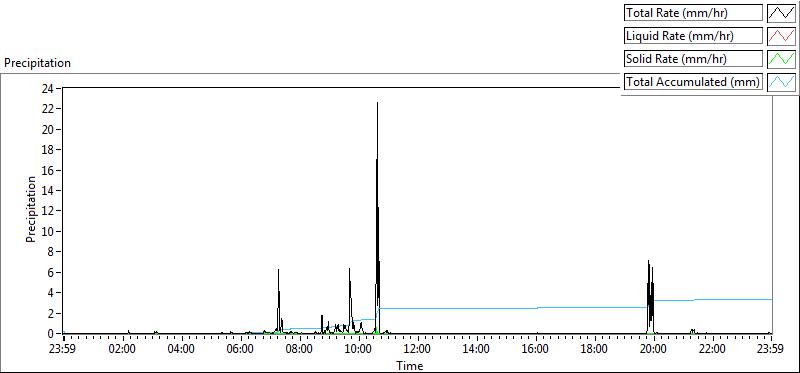Screen dimensions: 800x373
Task: Click the red Liquid Rate plot icon
Action: 781,36
